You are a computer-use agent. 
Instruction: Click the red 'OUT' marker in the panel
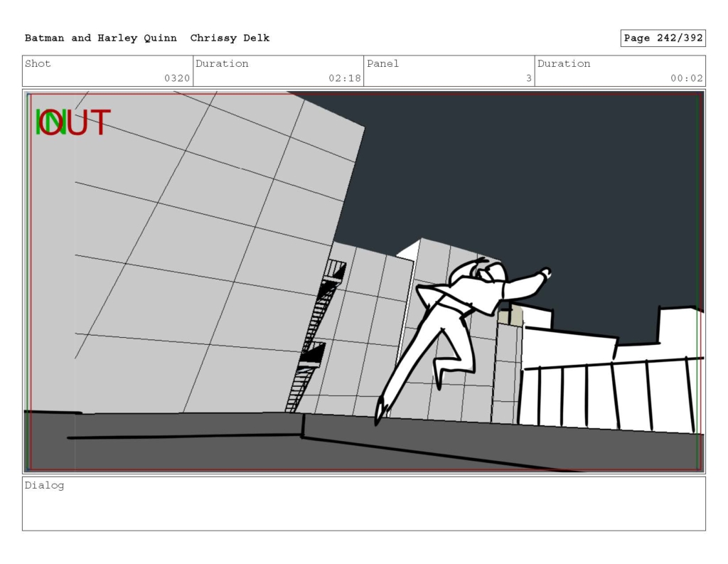click(x=75, y=122)
